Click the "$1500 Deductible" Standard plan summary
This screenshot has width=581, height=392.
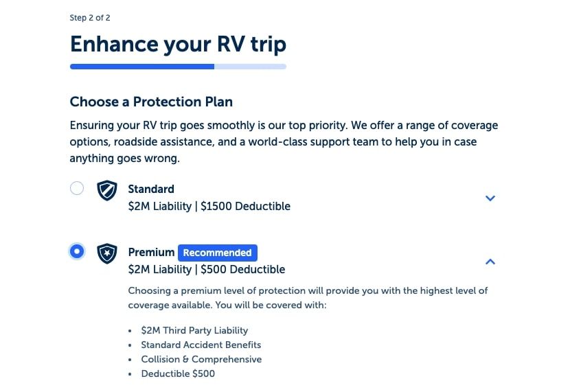click(x=245, y=206)
